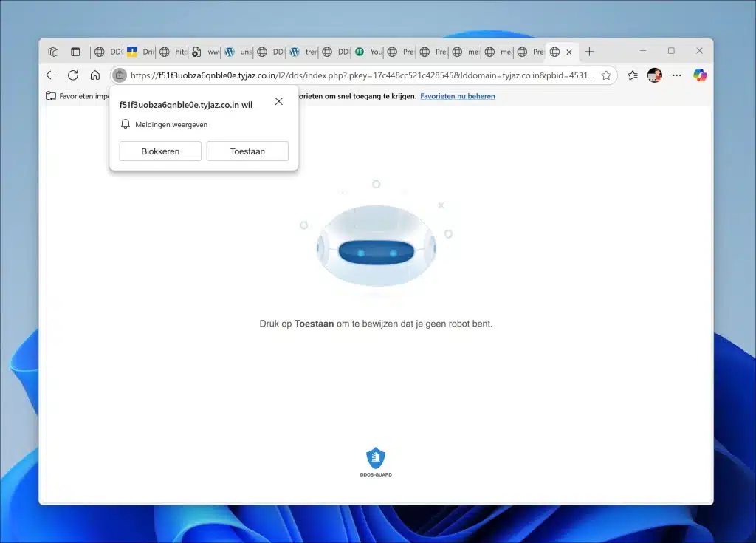Launch the Copilot sidebar icon
Viewport: 756px width, 543px height.
(x=700, y=75)
